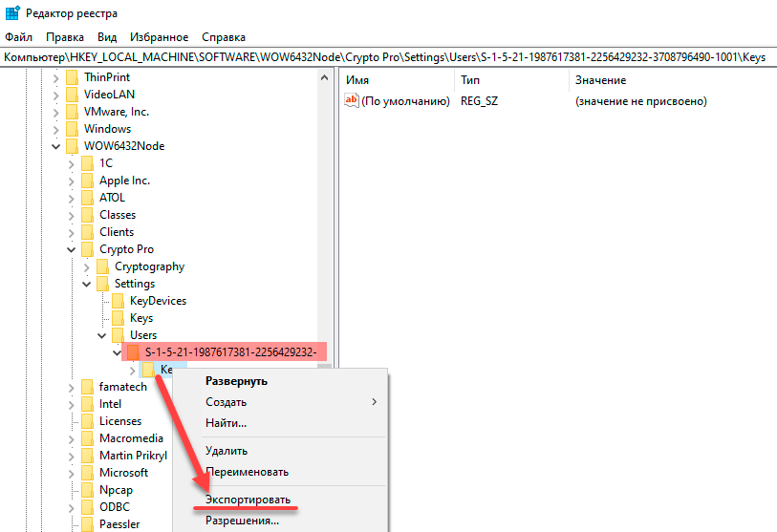Select the Macromedia folder icon
The image size is (777, 532).
[88, 437]
